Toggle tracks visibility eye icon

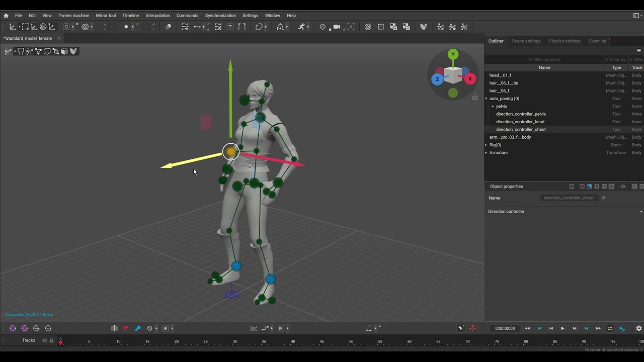(x=44, y=340)
